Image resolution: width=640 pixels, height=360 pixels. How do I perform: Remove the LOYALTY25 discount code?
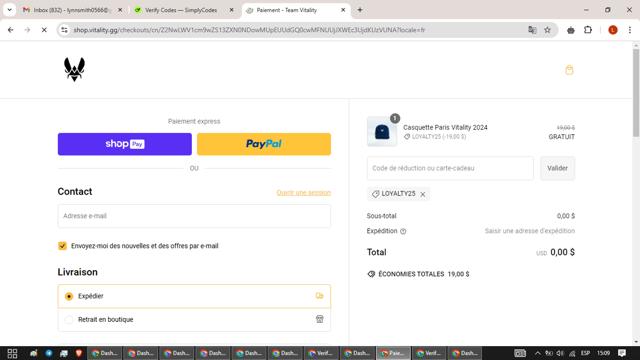point(423,194)
